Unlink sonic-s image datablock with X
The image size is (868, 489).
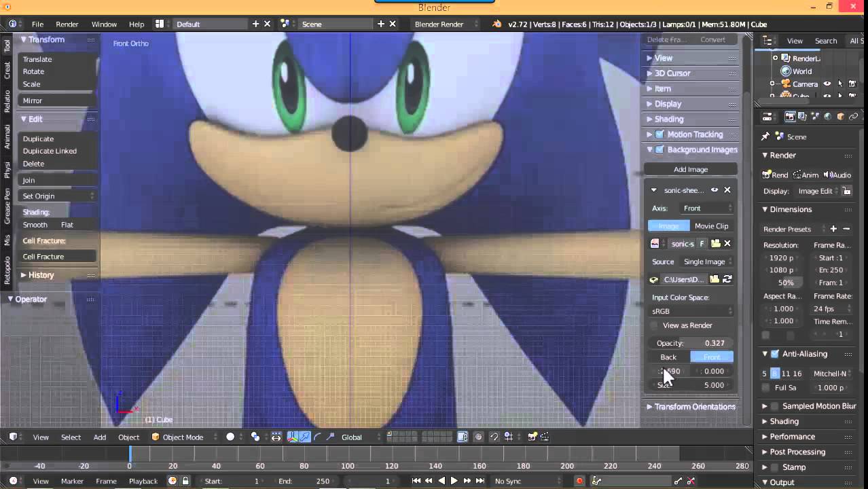727,243
